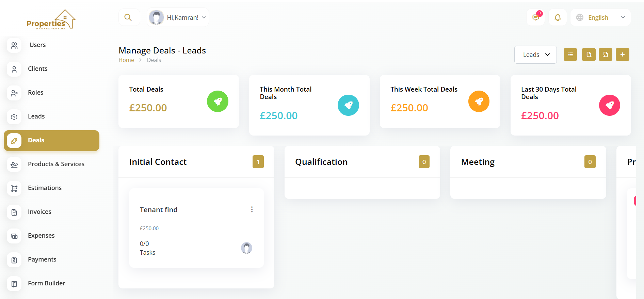Viewport: 644px width, 299px height.
Task: Click the green rocket icon on Total Deals
Action: click(218, 101)
